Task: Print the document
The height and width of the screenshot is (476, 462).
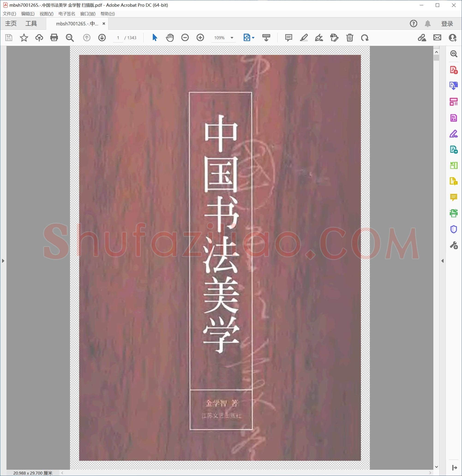Action: [x=54, y=38]
